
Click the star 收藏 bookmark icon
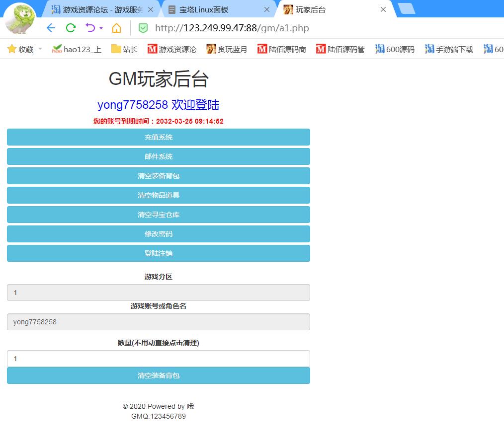coord(12,49)
